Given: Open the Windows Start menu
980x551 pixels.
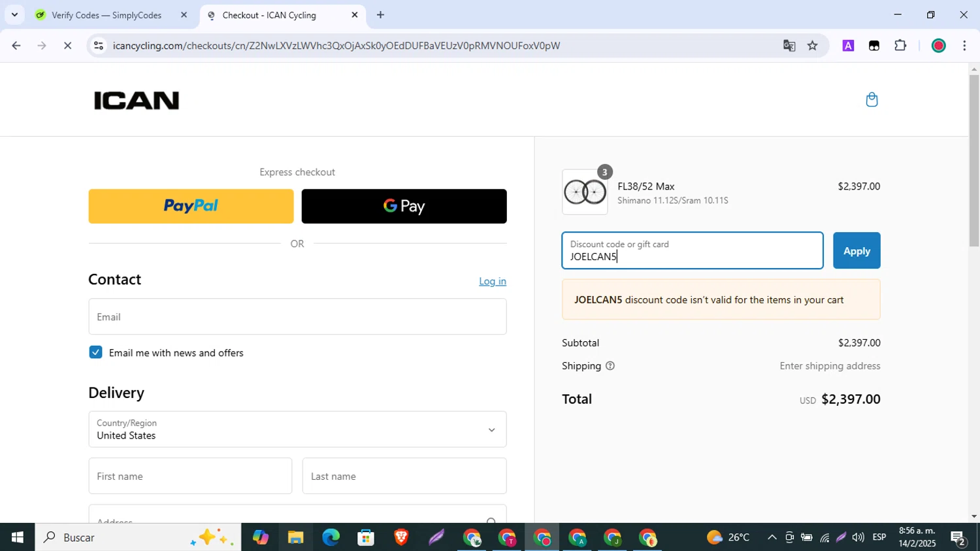Looking at the screenshot, I should (17, 537).
